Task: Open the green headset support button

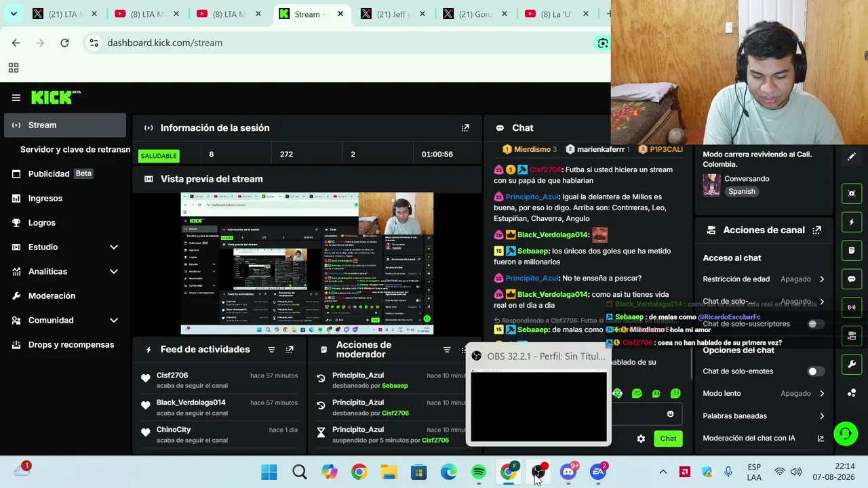Action: tap(846, 434)
